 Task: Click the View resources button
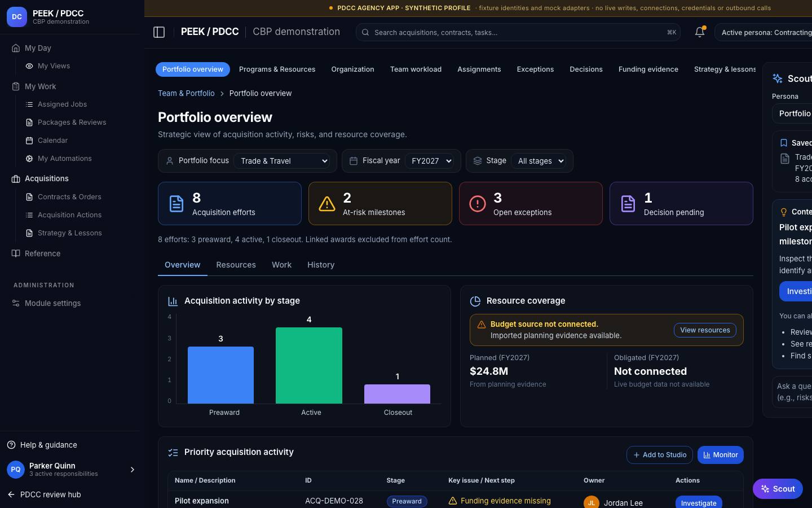click(x=705, y=330)
